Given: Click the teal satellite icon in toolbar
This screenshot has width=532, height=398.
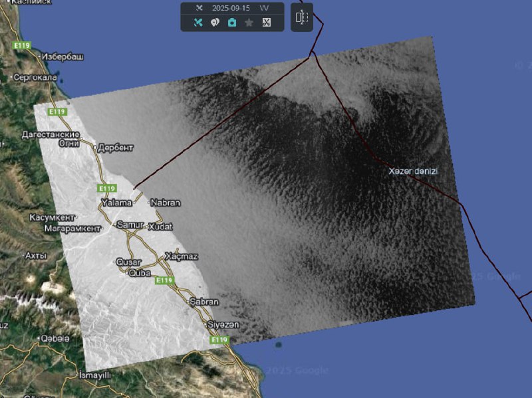Looking at the screenshot, I should (198, 23).
